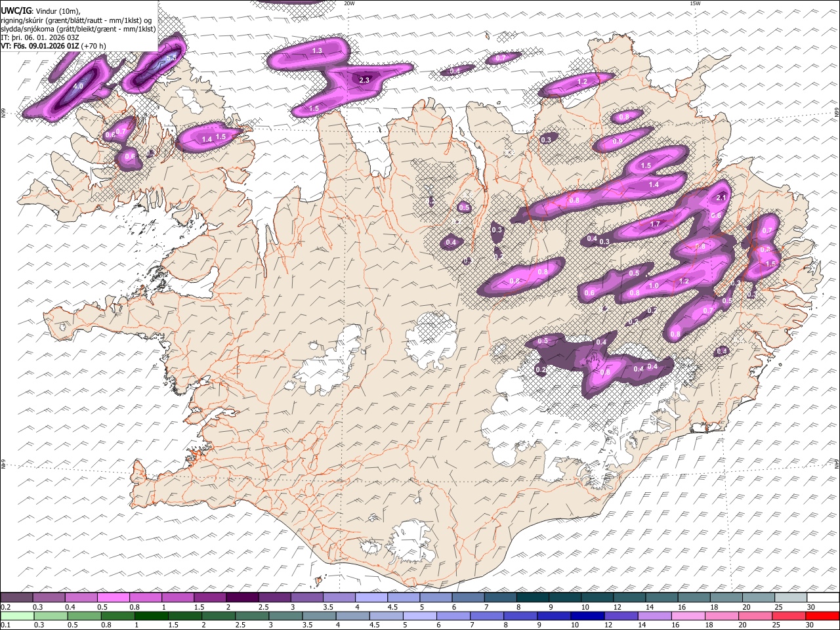Click the white 30 swatch in snow scale
The width and height of the screenshot is (840, 630).
[x=823, y=597]
